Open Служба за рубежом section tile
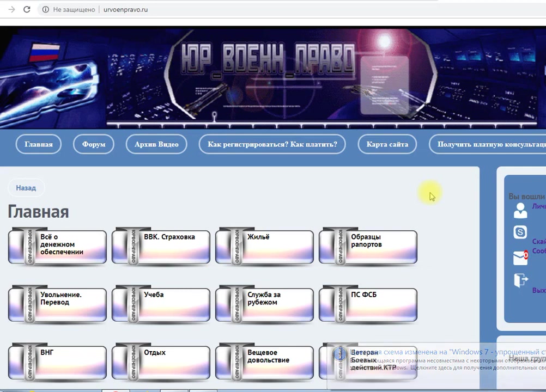The height and width of the screenshot is (392, 546). point(264,304)
